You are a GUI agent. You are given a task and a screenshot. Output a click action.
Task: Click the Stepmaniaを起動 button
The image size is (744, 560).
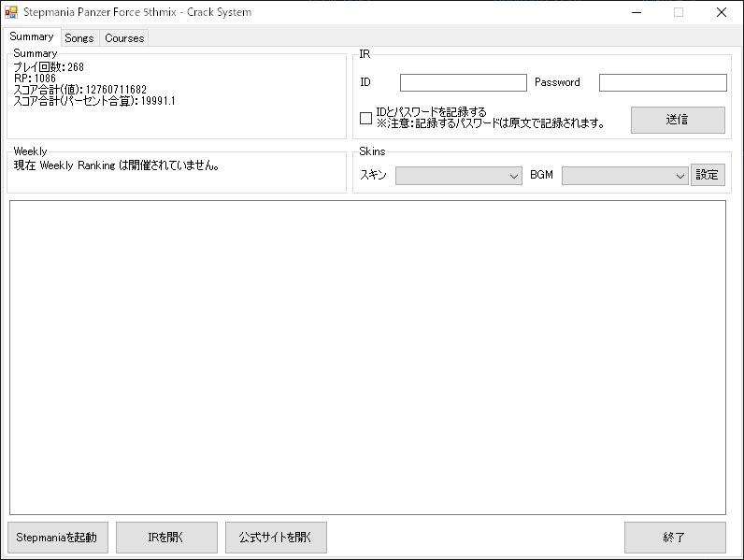point(58,538)
